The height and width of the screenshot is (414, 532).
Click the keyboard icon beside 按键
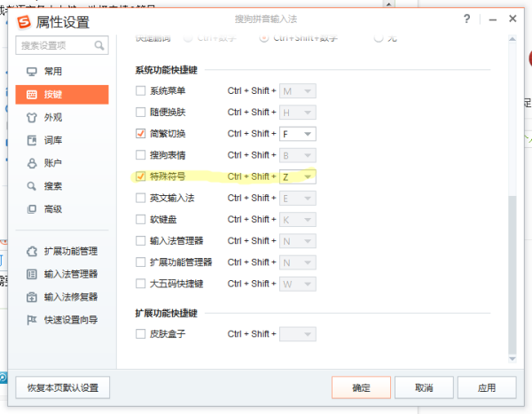click(32, 95)
